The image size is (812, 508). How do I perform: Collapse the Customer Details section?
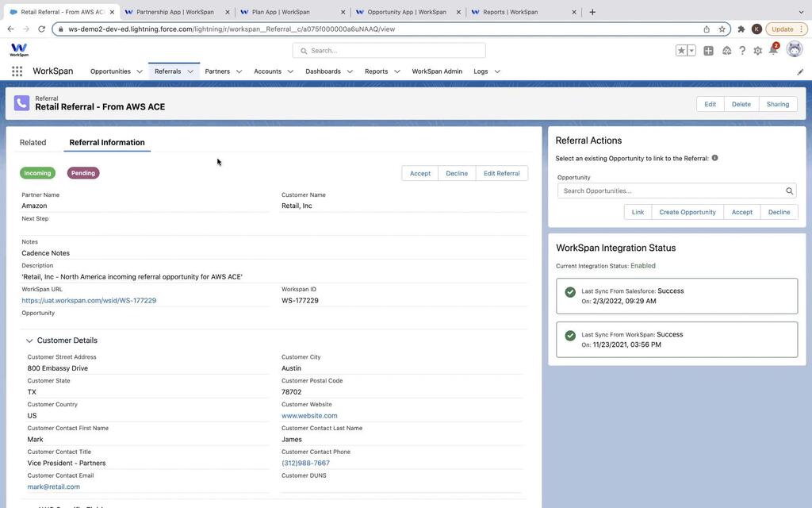[x=29, y=341]
